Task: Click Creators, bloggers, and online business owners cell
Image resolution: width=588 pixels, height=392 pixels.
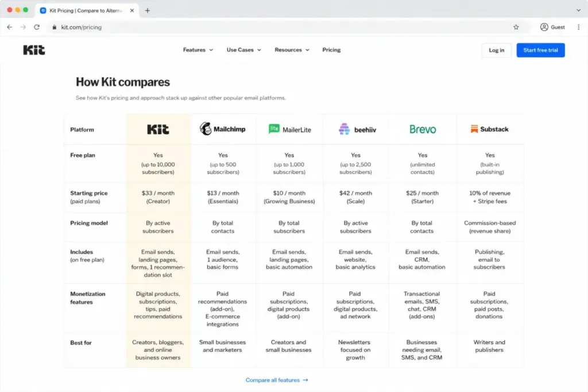Action: click(x=158, y=350)
